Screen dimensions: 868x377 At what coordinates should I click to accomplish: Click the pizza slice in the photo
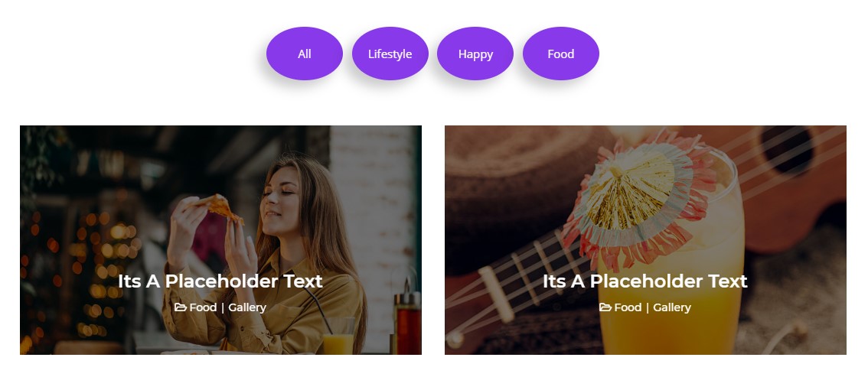[218, 208]
